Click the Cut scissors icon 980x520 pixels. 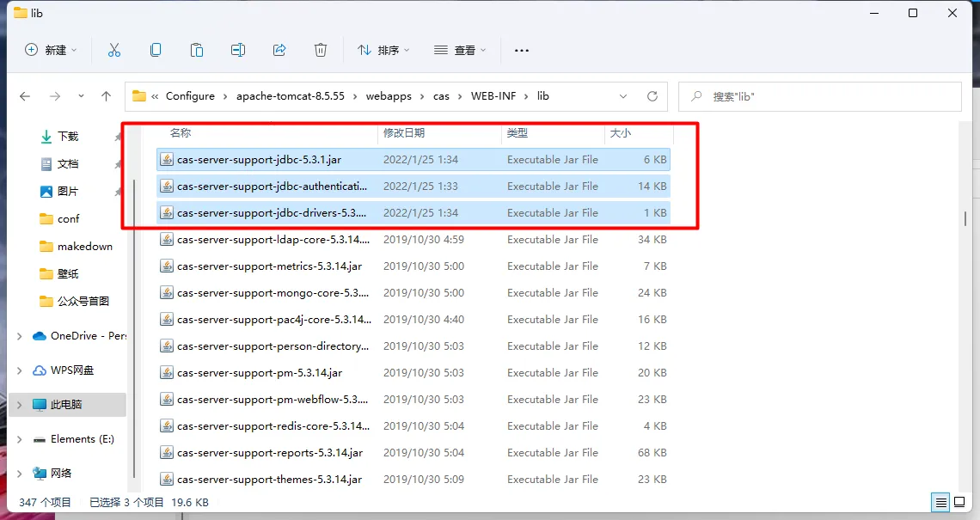click(113, 50)
